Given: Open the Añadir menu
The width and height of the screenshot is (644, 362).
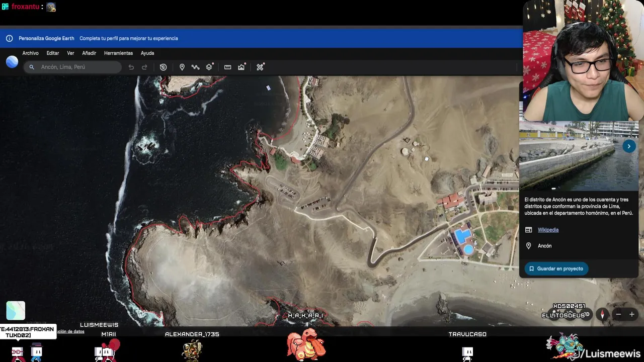Looking at the screenshot, I should (x=89, y=53).
